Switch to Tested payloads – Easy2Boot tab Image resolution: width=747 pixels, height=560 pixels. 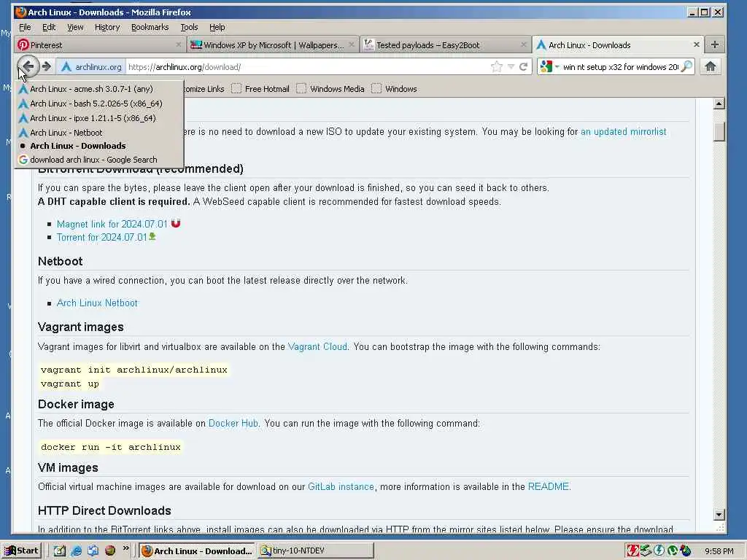click(x=446, y=44)
